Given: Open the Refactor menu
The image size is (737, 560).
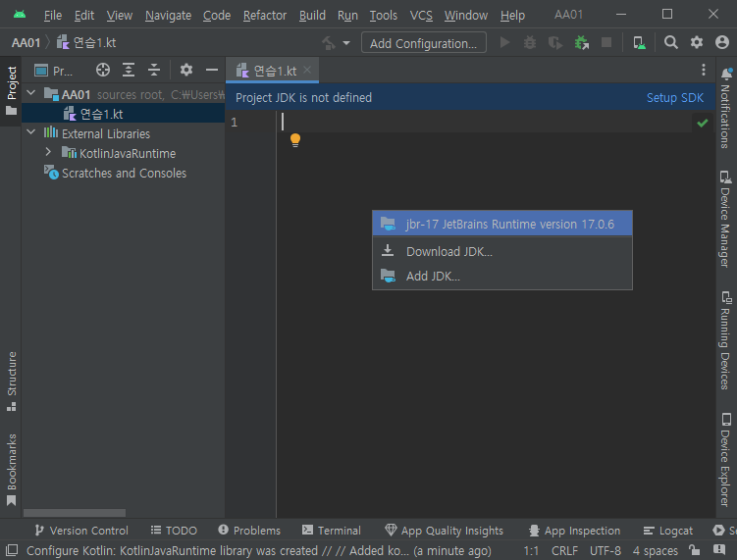Looking at the screenshot, I should point(265,16).
